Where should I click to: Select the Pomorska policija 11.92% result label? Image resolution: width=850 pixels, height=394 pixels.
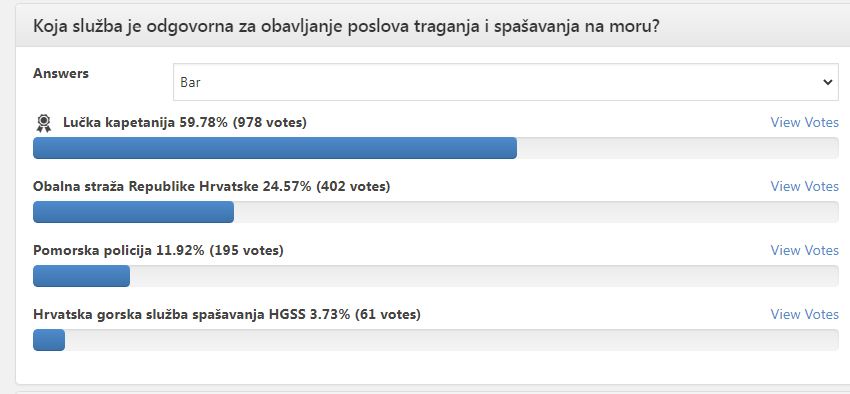click(158, 250)
